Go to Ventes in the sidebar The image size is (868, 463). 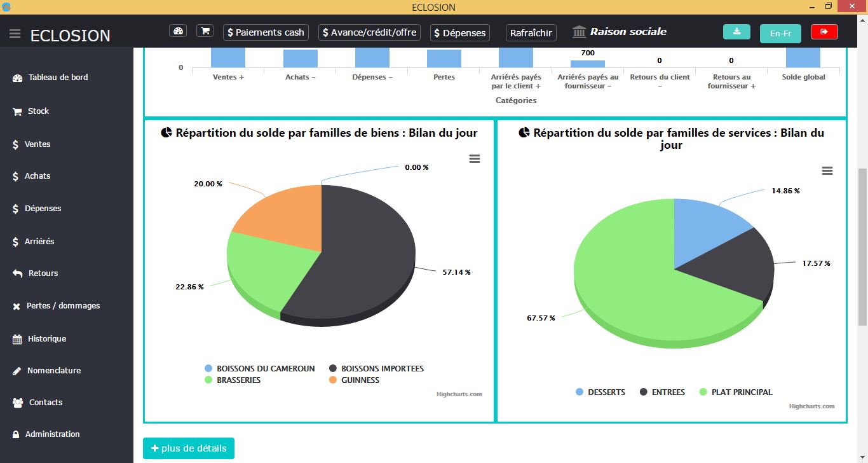(x=37, y=144)
